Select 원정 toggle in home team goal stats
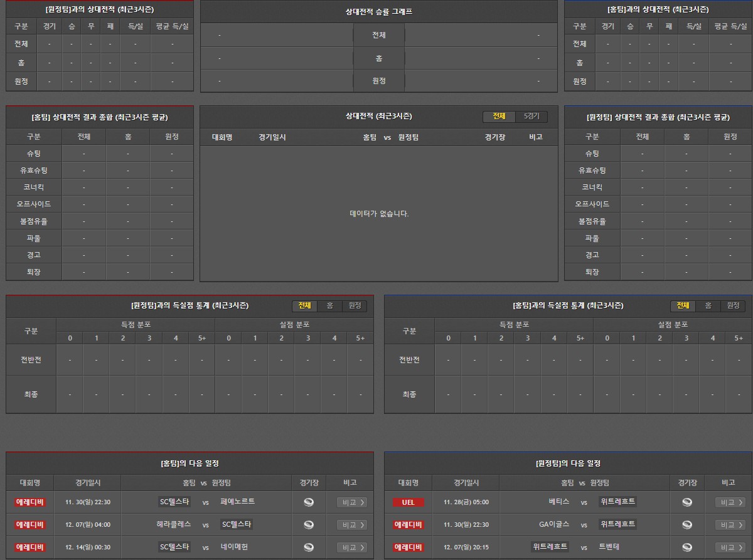753x560 pixels. (x=355, y=305)
